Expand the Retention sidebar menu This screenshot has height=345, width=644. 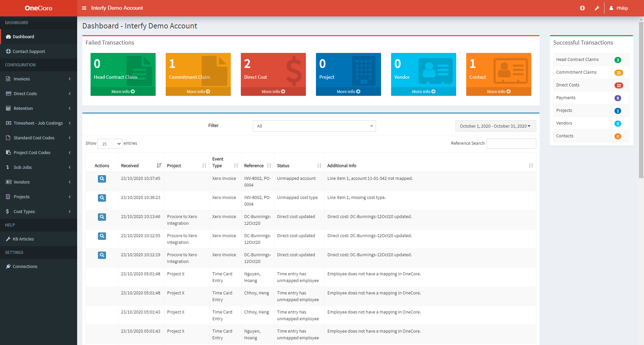39,108
